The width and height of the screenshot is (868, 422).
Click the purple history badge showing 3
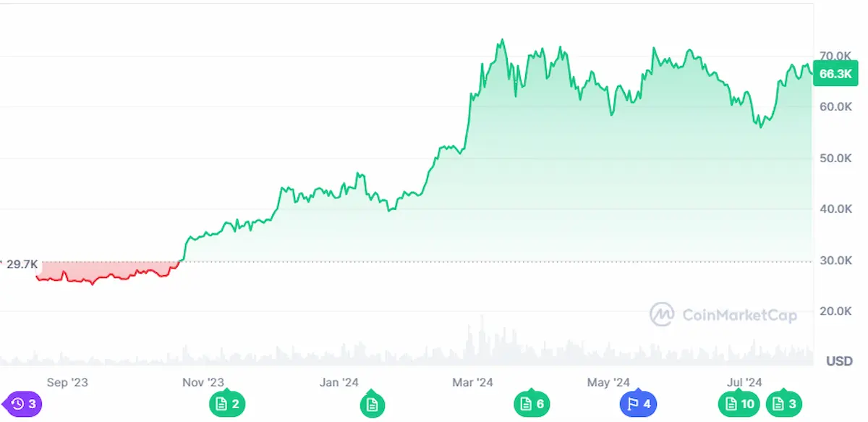pyautogui.click(x=23, y=404)
